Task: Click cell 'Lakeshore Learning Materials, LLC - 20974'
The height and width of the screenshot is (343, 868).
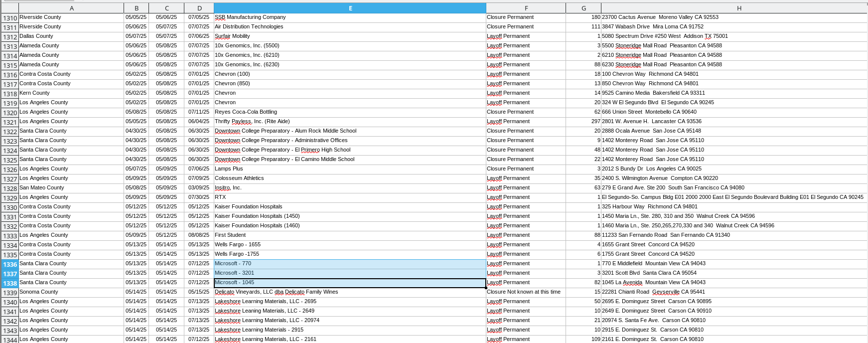Action: (x=350, y=321)
